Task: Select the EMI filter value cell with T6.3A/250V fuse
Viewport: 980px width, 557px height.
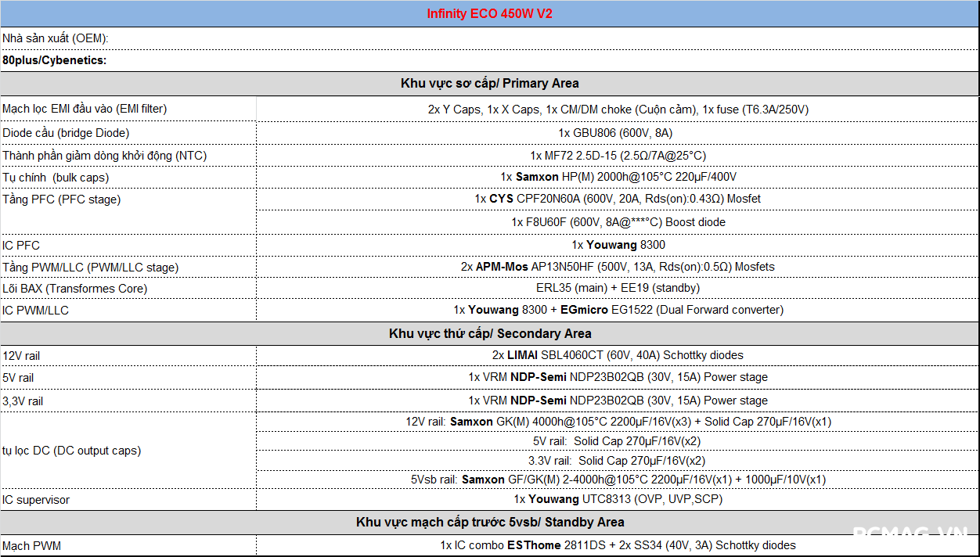Action: pos(618,110)
